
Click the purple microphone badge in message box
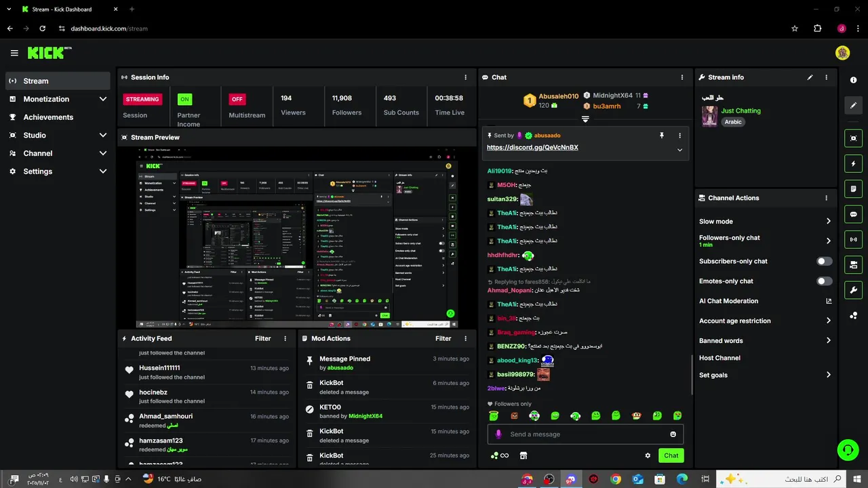tap(498, 434)
